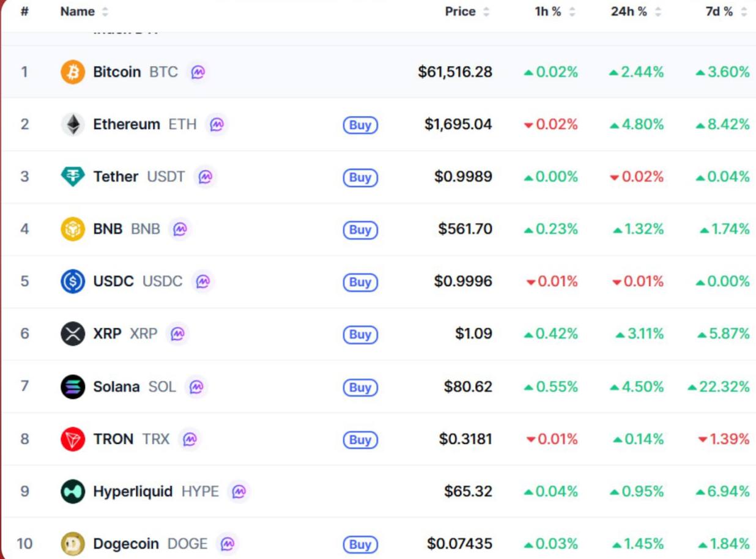The image size is (756, 559).
Task: Select the USDC blue coin logo
Action: 73,281
